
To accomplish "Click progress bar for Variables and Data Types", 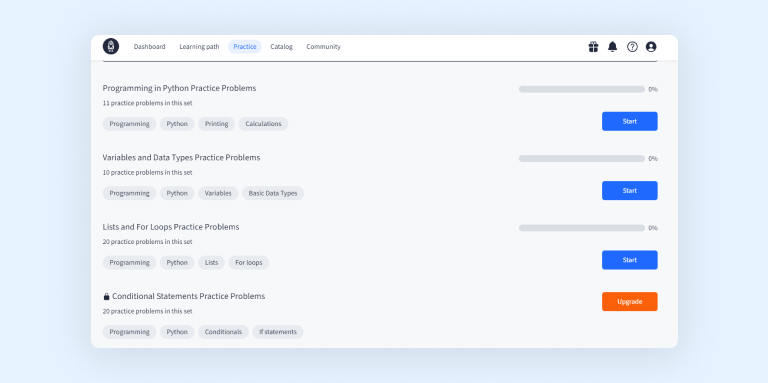I will [x=582, y=159].
